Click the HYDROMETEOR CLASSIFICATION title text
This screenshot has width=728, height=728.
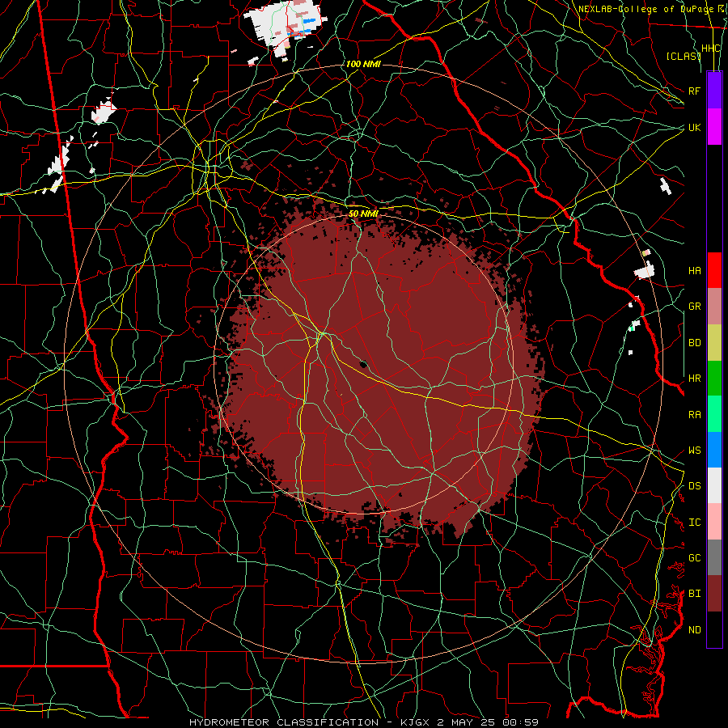[284, 722]
